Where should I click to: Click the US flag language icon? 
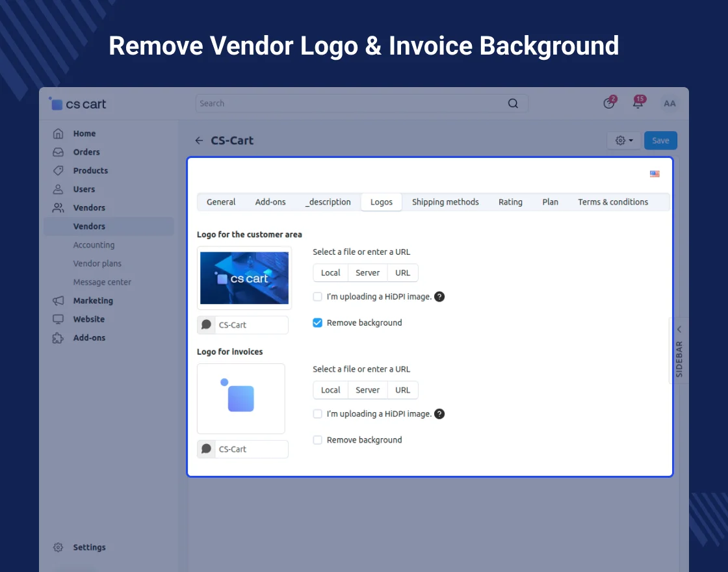coord(655,174)
